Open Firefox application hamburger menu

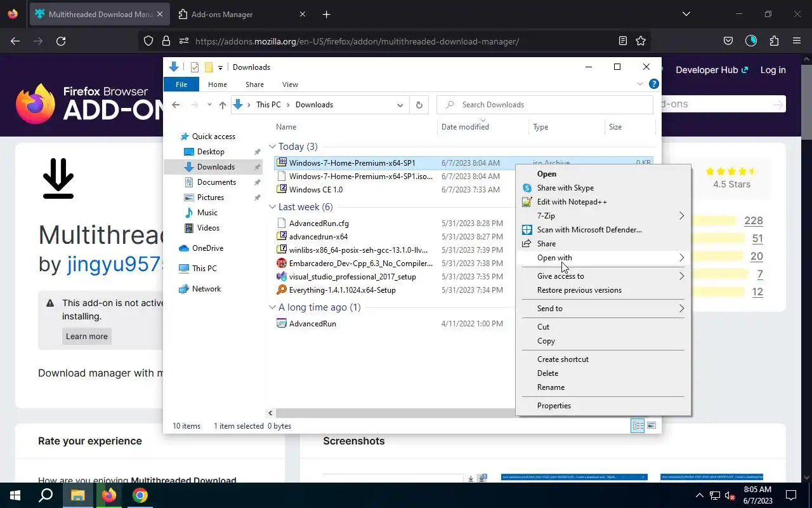coord(797,41)
